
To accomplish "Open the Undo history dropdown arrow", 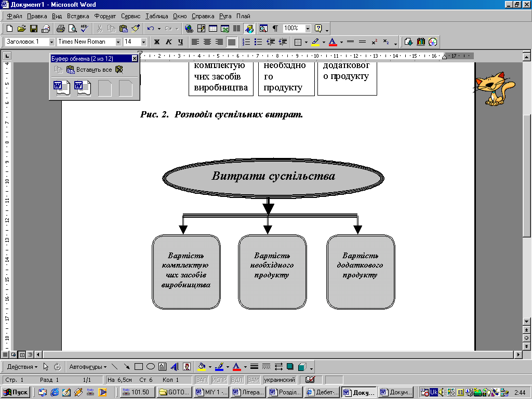I will tap(159, 29).
